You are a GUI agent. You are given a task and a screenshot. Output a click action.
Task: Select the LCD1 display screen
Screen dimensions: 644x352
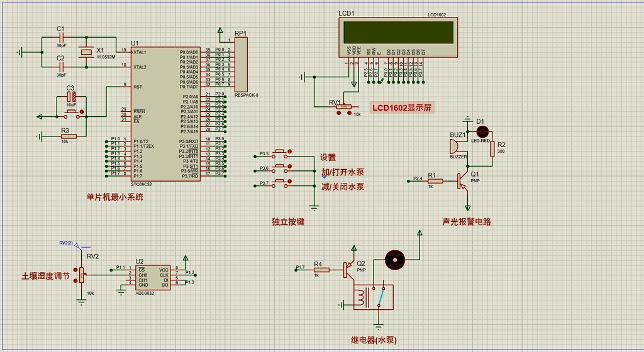click(x=397, y=32)
